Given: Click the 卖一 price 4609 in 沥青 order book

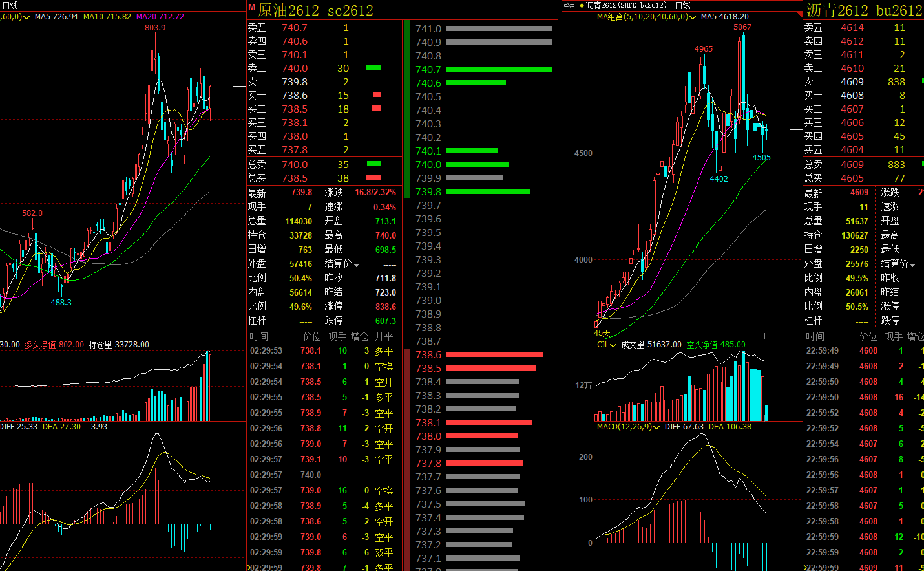Looking at the screenshot, I should point(852,82).
